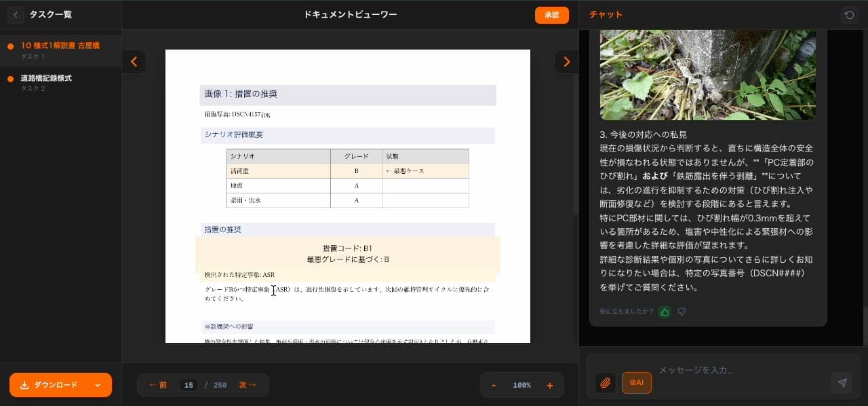Image resolution: width=868 pixels, height=406 pixels.
Task: Go to next page with orange right arrow
Action: [567, 62]
